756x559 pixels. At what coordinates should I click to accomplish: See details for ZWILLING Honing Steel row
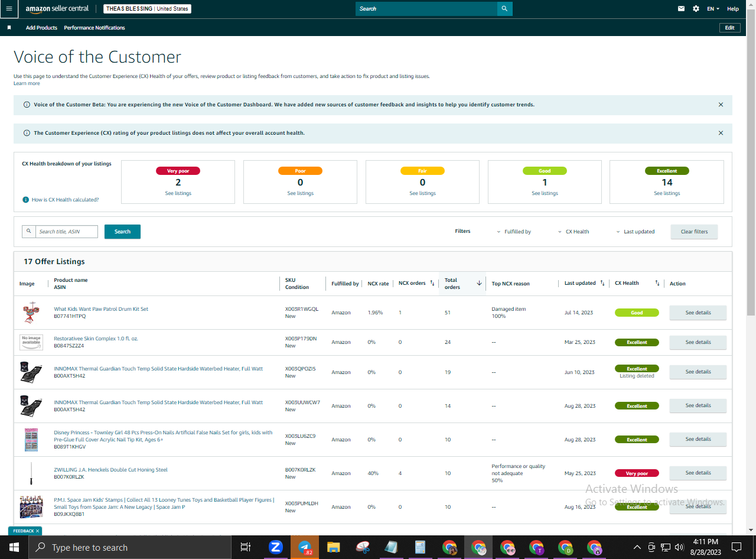(698, 473)
